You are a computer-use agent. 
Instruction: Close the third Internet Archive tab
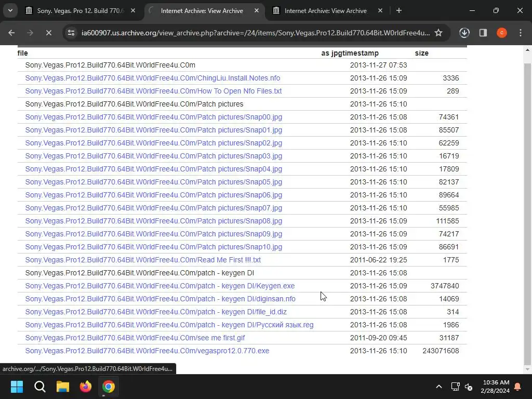tap(380, 10)
